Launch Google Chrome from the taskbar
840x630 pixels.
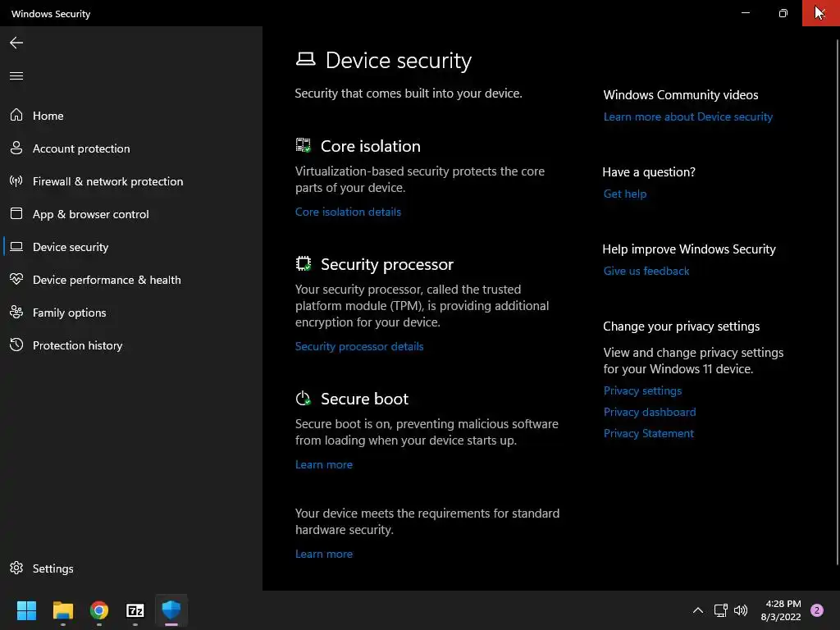[x=99, y=610]
